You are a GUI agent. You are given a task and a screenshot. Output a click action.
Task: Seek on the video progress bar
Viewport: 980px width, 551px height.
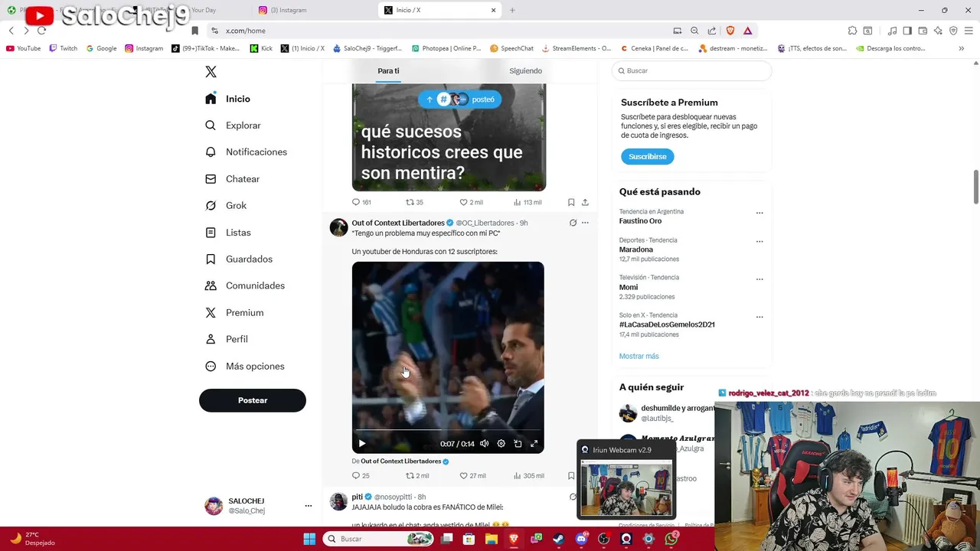448,431
